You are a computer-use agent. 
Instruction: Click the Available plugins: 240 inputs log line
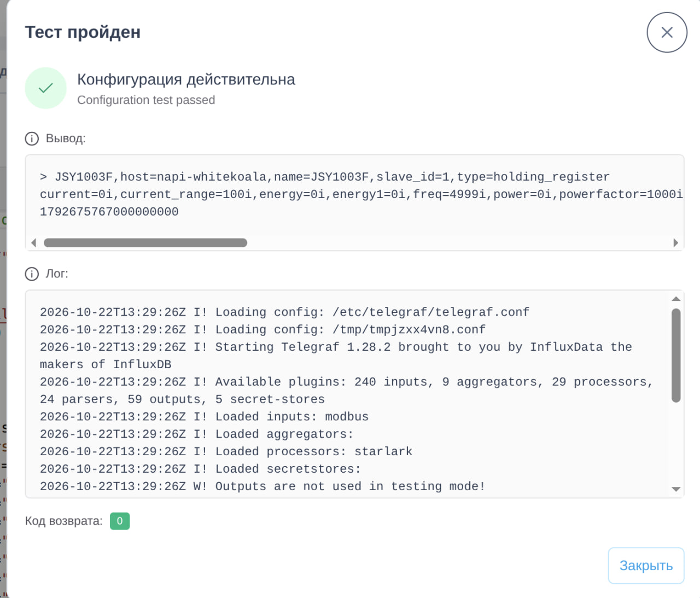[347, 382]
